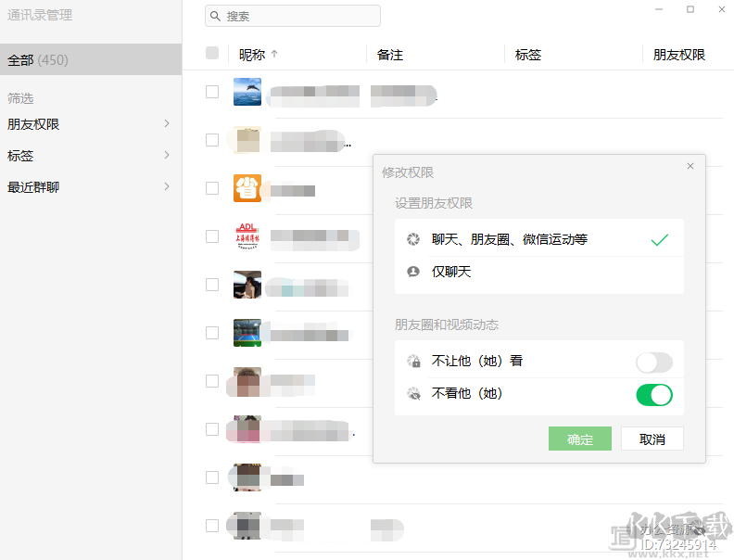Expand the 最近群聊 filter chevron
734x560 pixels.
pos(167,186)
